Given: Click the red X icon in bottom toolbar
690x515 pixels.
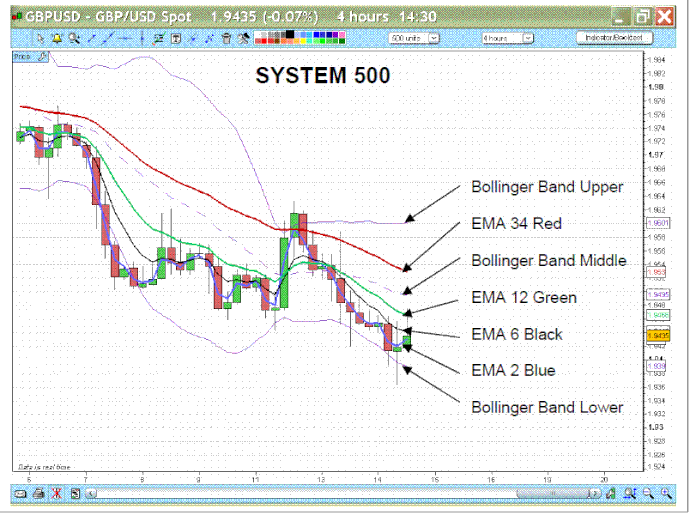Looking at the screenshot, I should pyautogui.click(x=57, y=494).
